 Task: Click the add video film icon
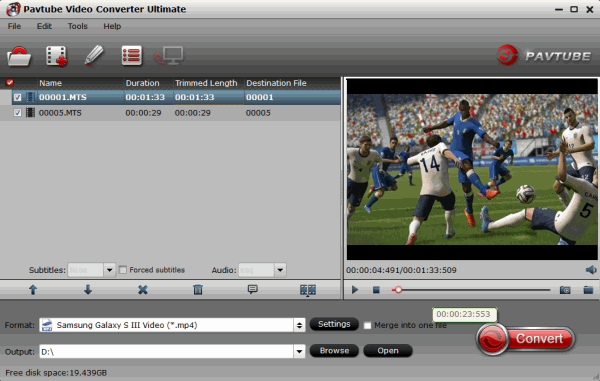pos(56,56)
